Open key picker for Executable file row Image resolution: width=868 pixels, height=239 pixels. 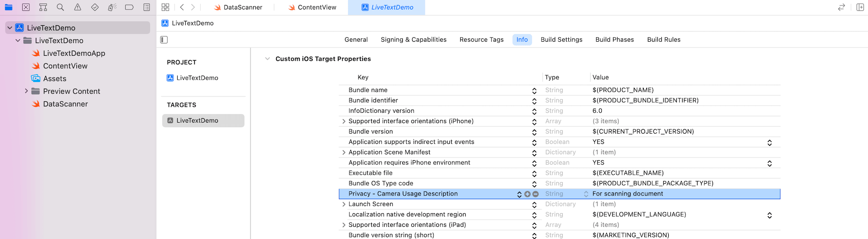(x=534, y=174)
